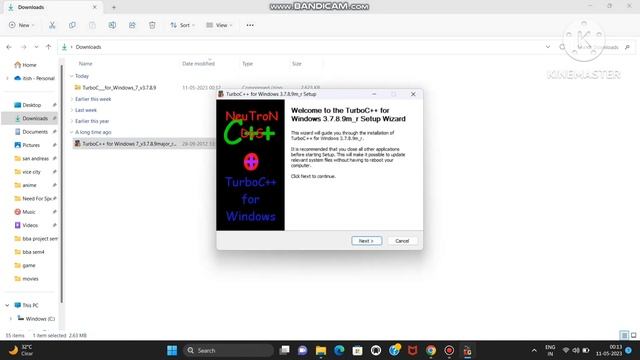Open the game folder in sidebar
This screenshot has height=360, width=640.
pyautogui.click(x=24, y=265)
